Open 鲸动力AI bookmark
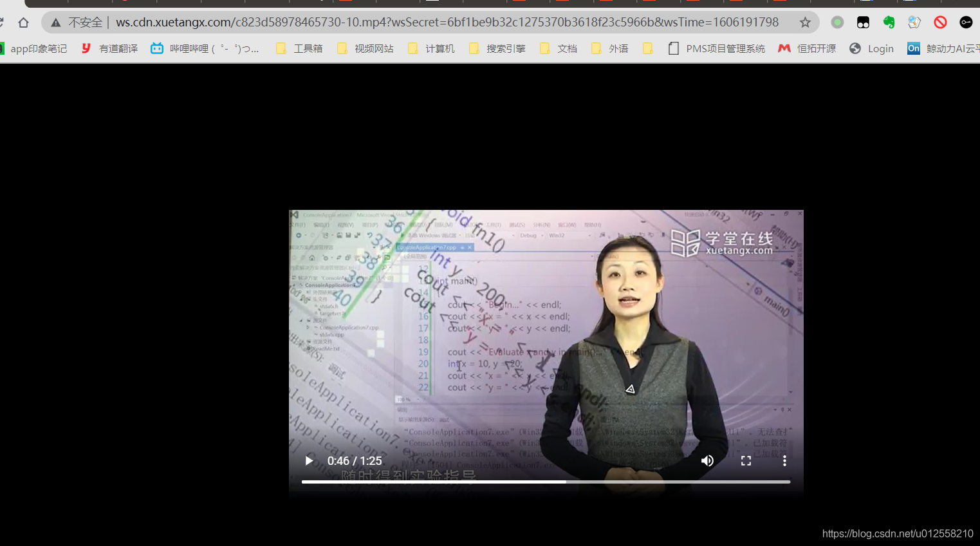980x546 pixels. tap(943, 48)
